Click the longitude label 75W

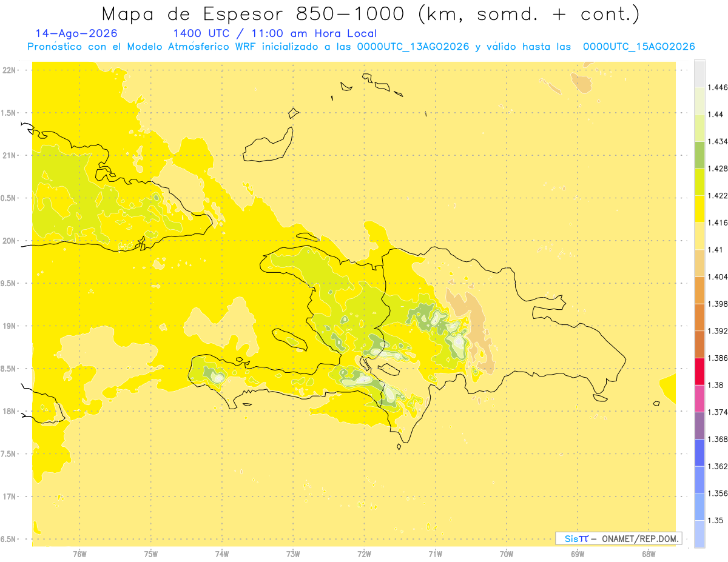[151, 554]
